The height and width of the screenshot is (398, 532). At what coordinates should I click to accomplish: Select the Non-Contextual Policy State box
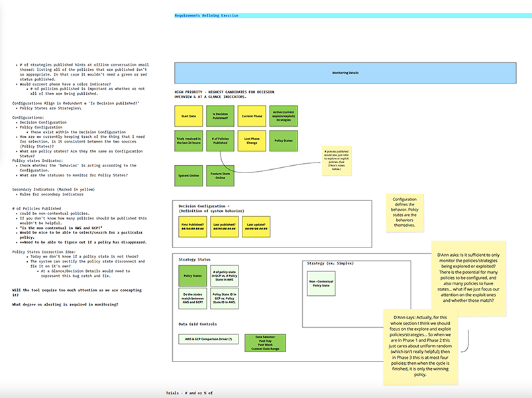pos(320,282)
